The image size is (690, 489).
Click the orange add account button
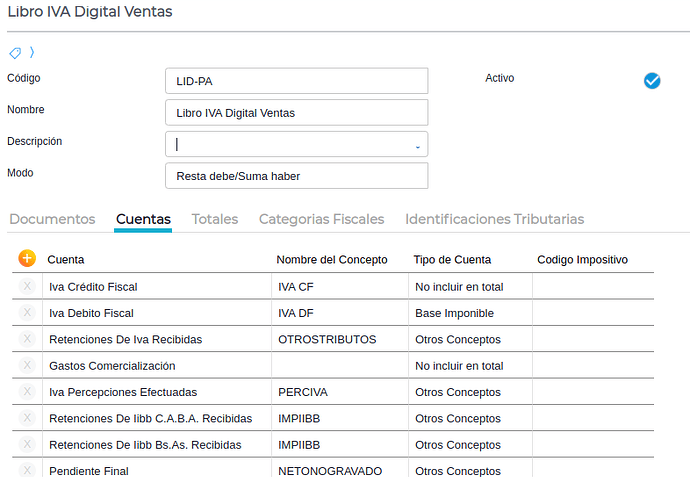(x=27, y=259)
